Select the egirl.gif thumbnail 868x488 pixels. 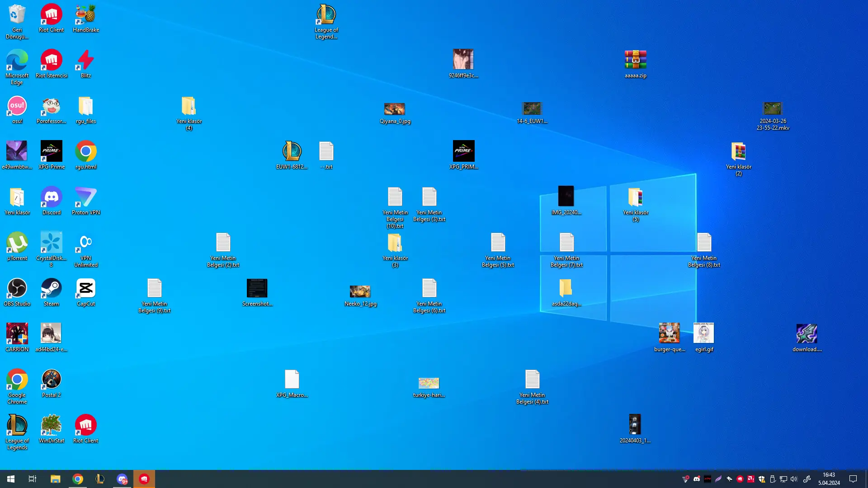pos(704,338)
